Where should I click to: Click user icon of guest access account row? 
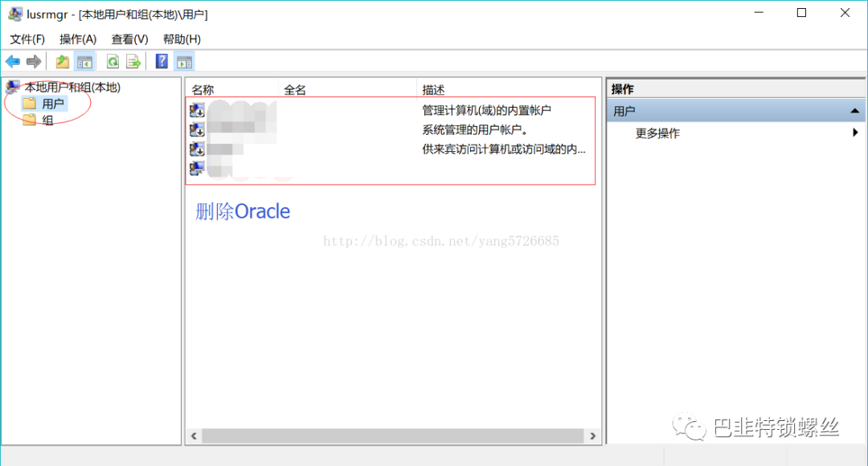point(197,149)
